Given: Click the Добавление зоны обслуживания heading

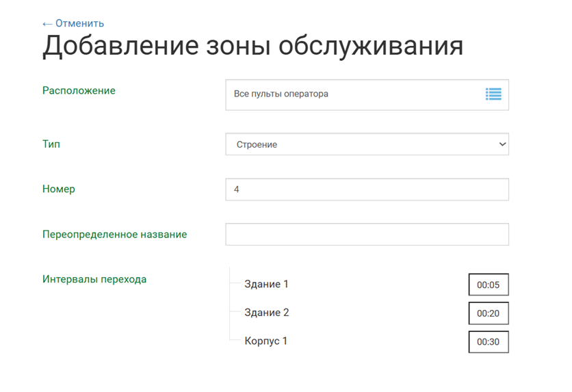Looking at the screenshot, I should (x=253, y=47).
